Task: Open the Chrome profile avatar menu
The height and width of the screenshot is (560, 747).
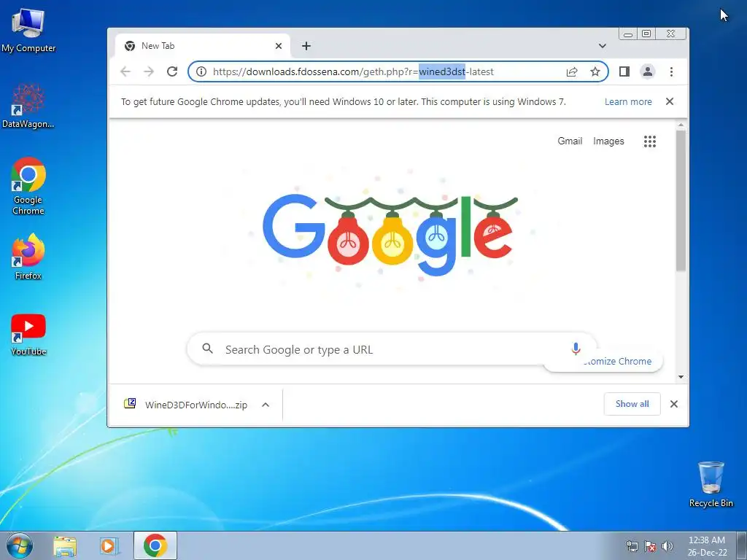Action: (x=648, y=71)
